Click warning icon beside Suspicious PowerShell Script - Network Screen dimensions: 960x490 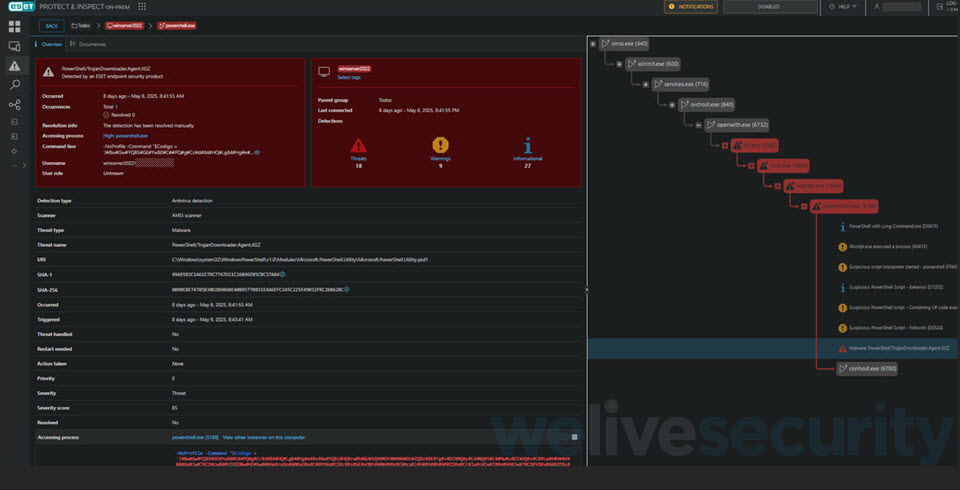click(842, 328)
